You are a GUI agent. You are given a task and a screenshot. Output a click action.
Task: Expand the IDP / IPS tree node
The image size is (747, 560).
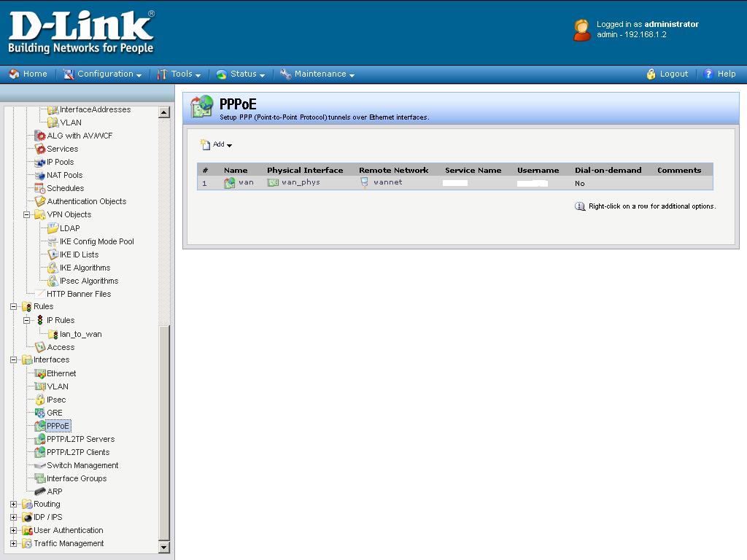(x=13, y=518)
